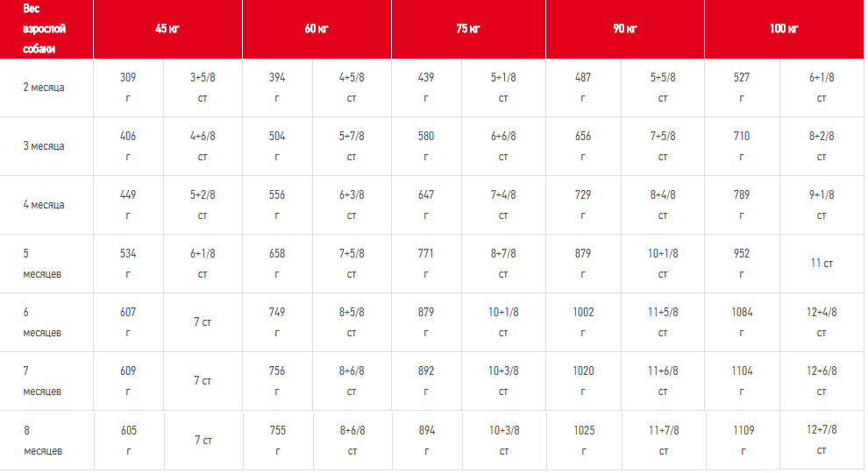This screenshot has width=868, height=473.
Task: Select the 3+5/8 ст cell
Action: [203, 88]
